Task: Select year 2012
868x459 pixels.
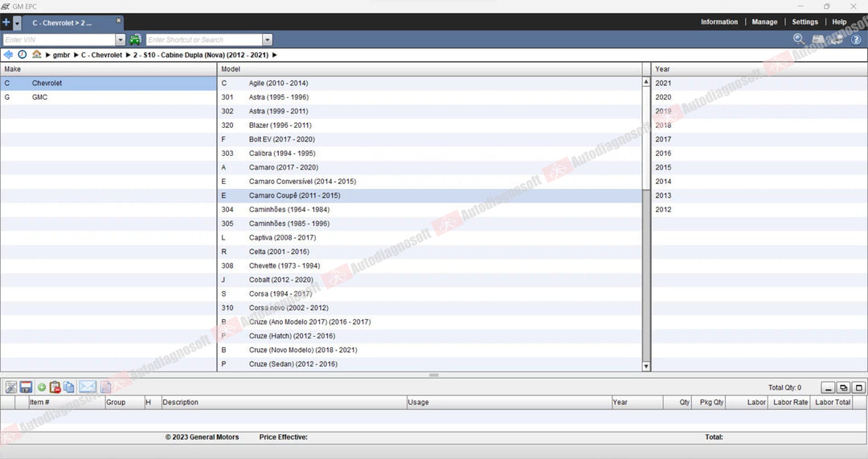Action: pos(759,209)
